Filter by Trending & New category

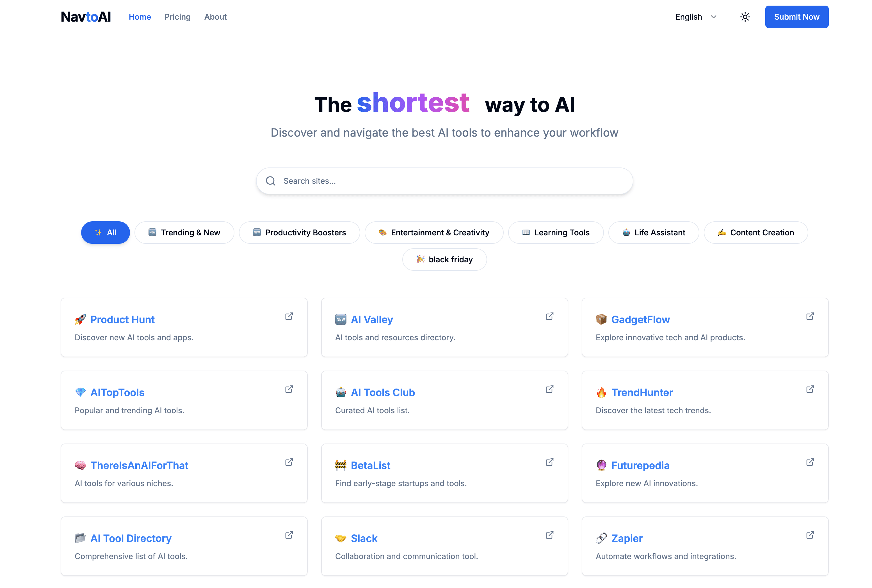click(184, 233)
